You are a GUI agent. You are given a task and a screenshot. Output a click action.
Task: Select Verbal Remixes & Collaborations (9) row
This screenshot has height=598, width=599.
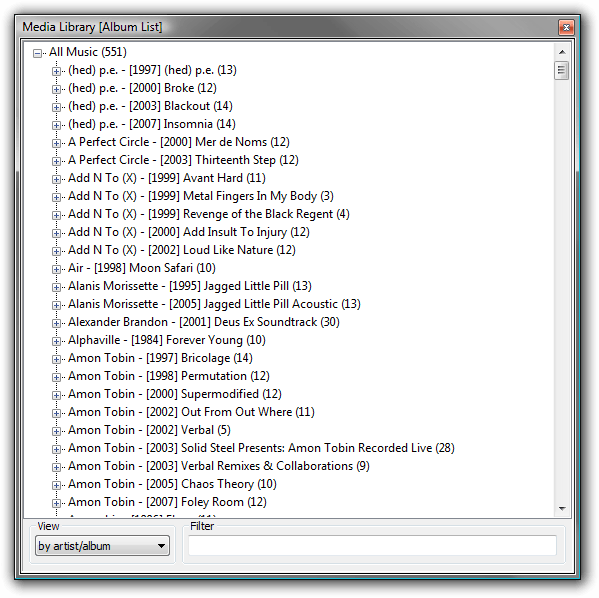coord(219,465)
